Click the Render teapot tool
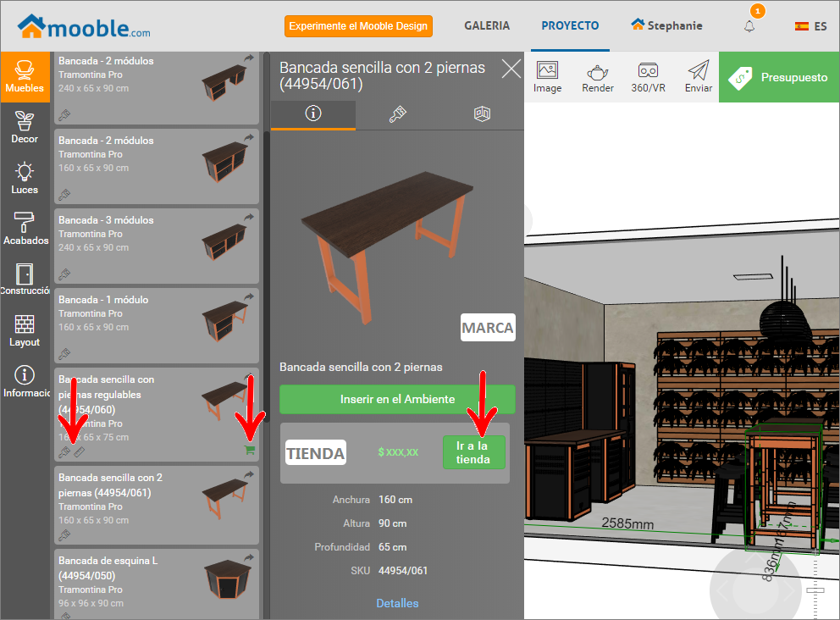 point(598,77)
